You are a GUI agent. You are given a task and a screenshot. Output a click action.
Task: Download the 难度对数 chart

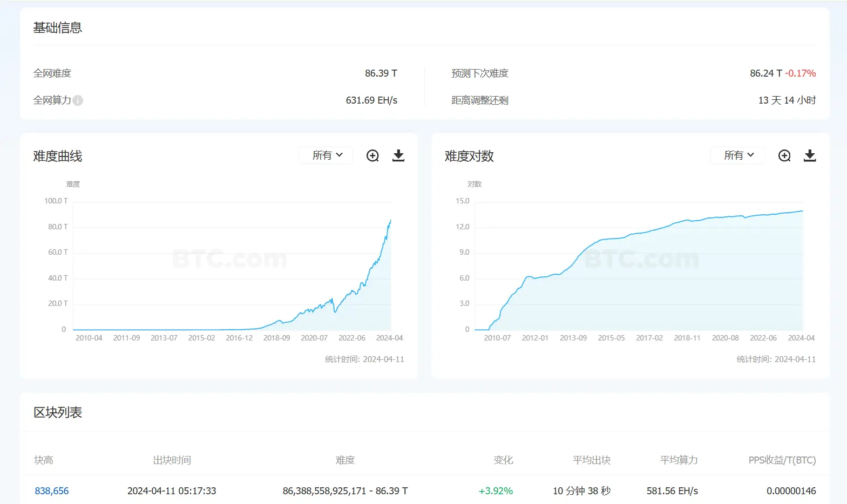[810, 155]
